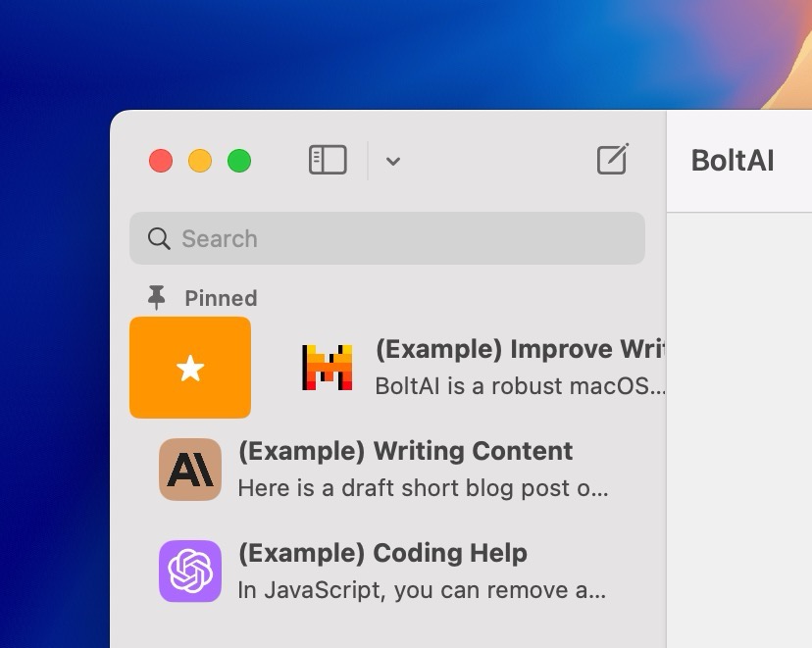The image size is (812, 648).
Task: Click the Anthropic AI logo icon
Action: (x=190, y=470)
